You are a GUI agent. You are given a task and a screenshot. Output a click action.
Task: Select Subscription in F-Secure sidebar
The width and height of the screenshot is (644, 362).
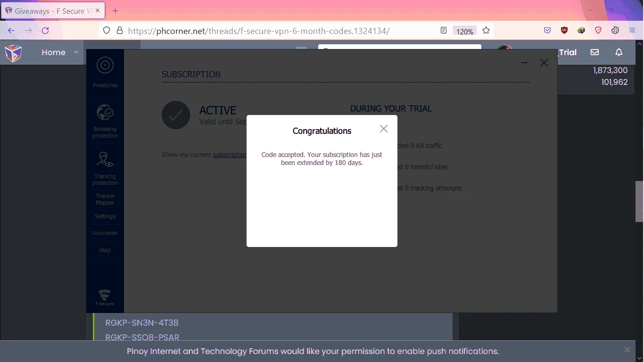coord(105,233)
